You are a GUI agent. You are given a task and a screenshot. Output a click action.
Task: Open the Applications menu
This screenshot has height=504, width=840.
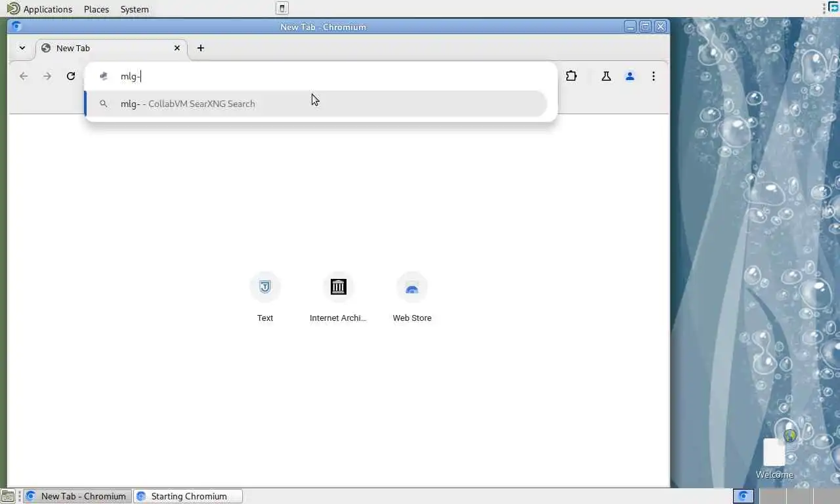point(48,9)
